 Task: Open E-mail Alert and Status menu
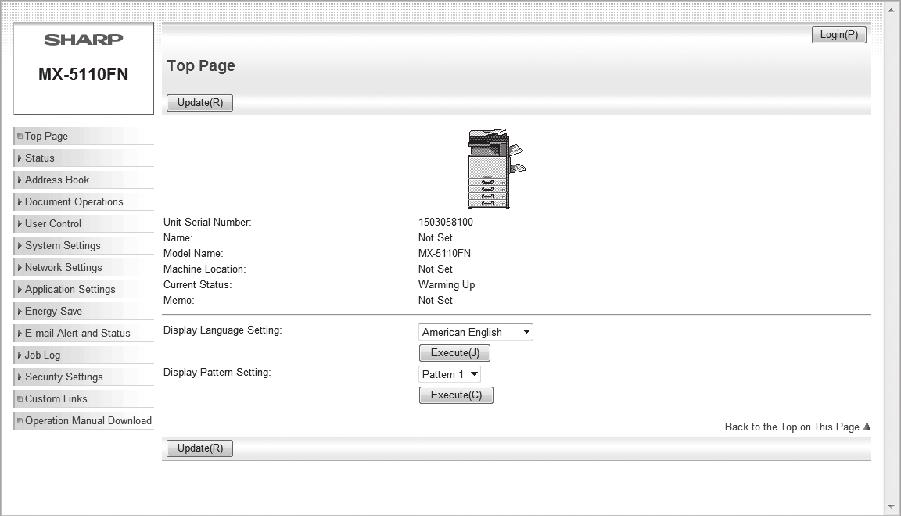click(83, 333)
